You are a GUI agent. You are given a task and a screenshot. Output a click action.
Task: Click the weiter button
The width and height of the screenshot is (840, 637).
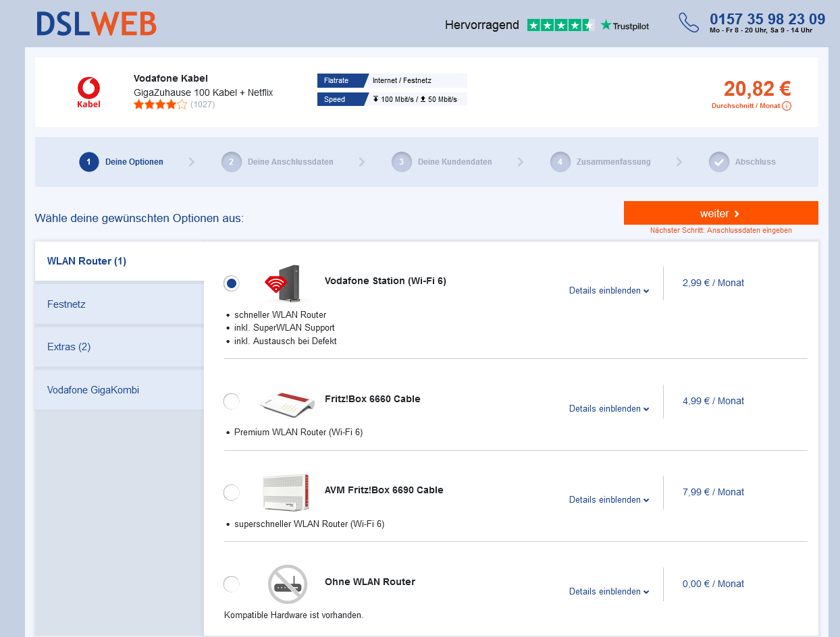click(x=720, y=213)
